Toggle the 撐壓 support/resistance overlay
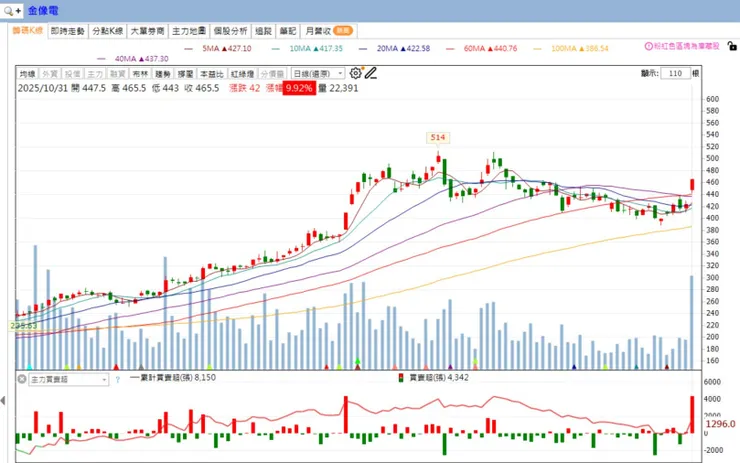The height and width of the screenshot is (463, 740). tap(185, 74)
